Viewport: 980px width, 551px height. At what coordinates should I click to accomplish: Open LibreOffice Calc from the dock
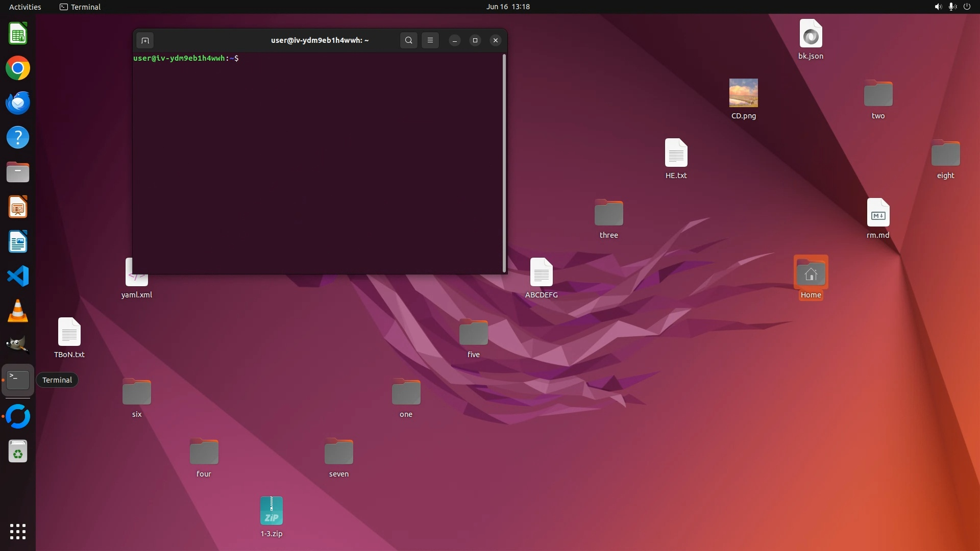[18, 34]
